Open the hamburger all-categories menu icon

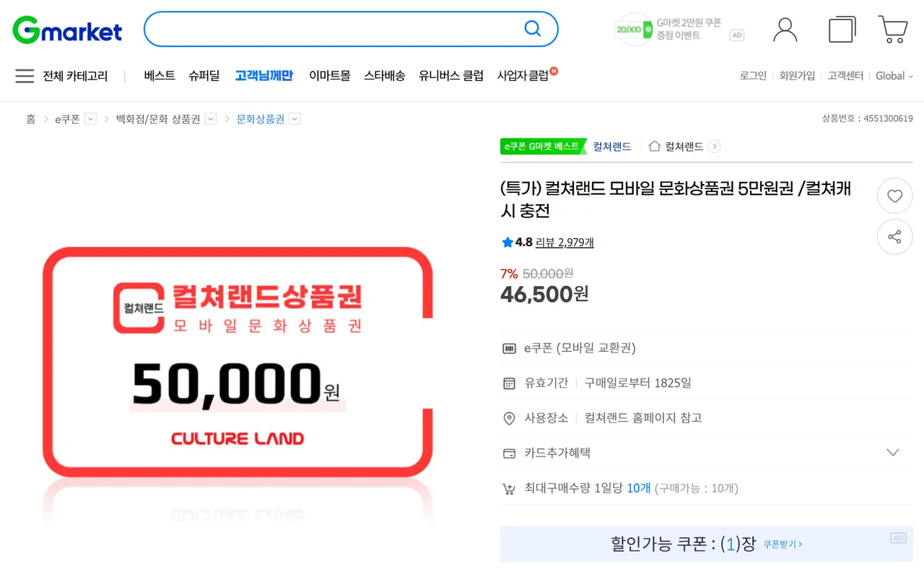25,76
